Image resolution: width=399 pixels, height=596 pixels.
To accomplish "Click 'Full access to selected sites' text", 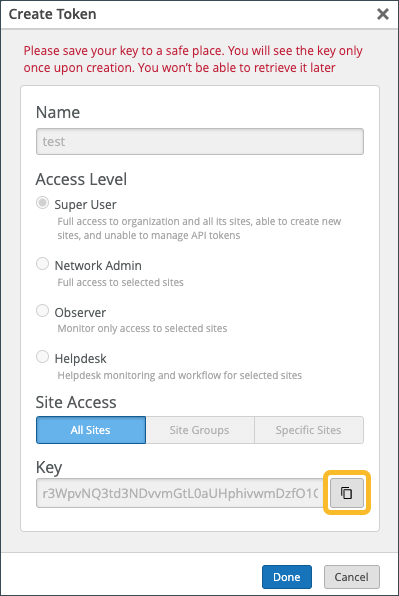I will 120,282.
